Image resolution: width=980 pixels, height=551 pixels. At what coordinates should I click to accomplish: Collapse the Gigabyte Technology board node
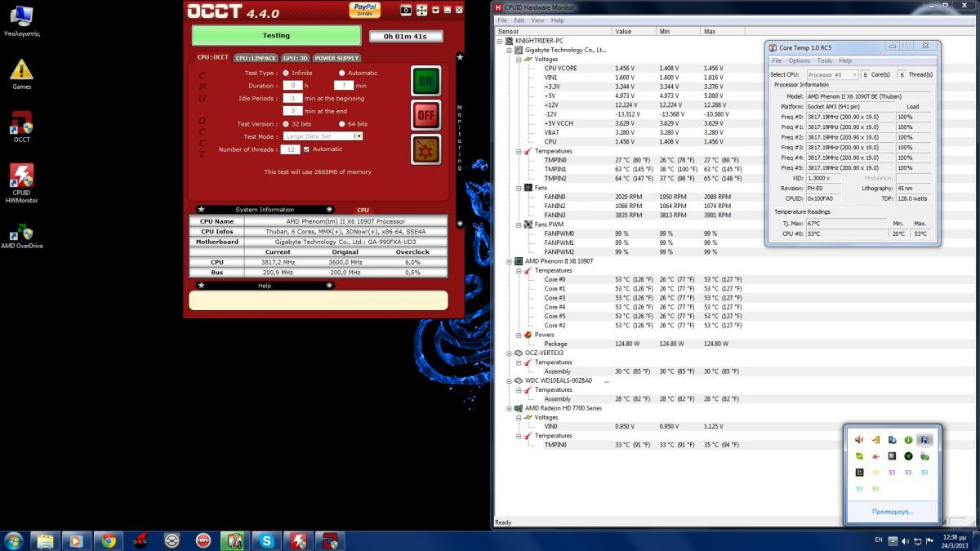coord(510,50)
